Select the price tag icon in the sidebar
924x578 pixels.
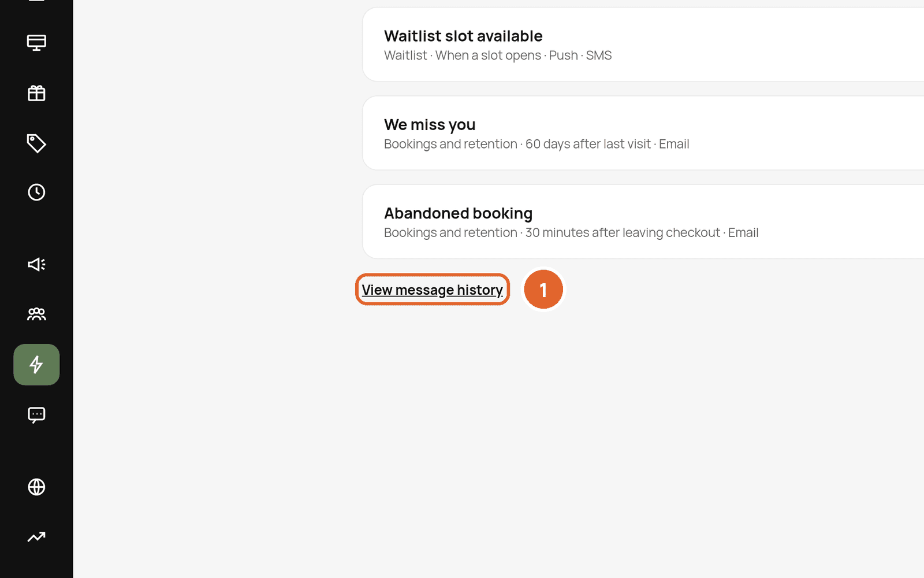point(36,143)
